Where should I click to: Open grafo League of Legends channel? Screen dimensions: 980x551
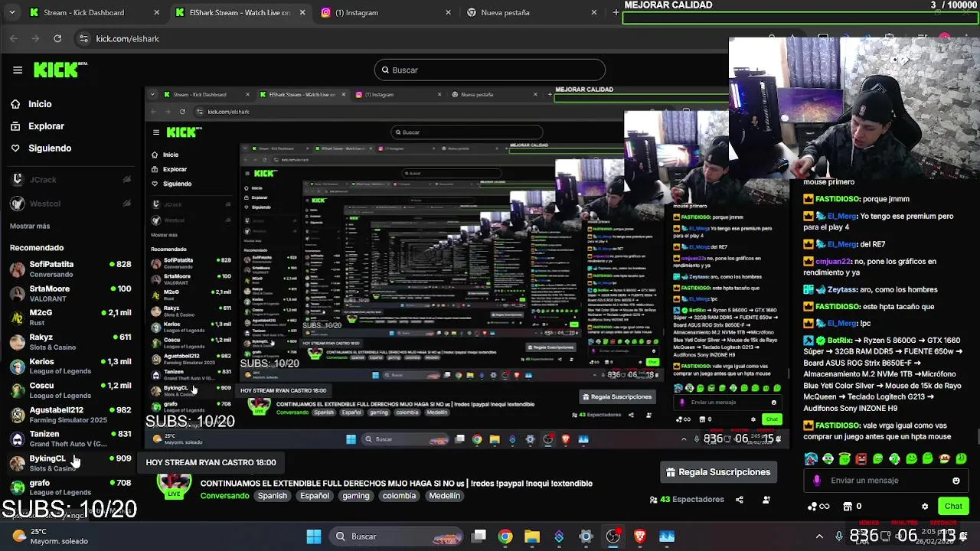(x=69, y=487)
